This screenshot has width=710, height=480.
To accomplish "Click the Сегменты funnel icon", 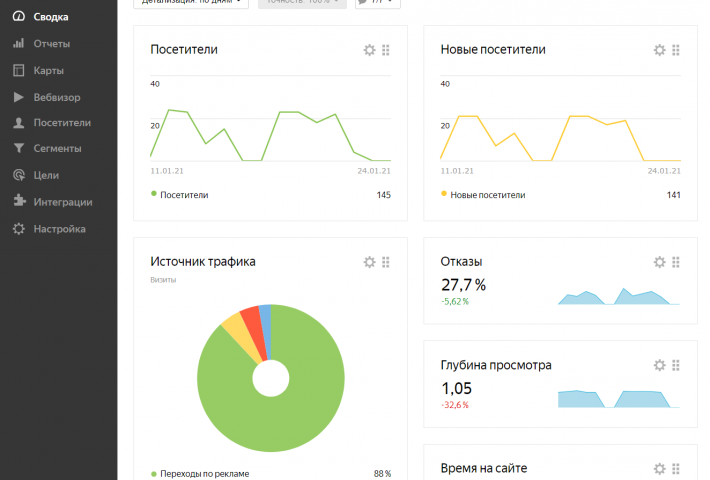I will click(19, 148).
